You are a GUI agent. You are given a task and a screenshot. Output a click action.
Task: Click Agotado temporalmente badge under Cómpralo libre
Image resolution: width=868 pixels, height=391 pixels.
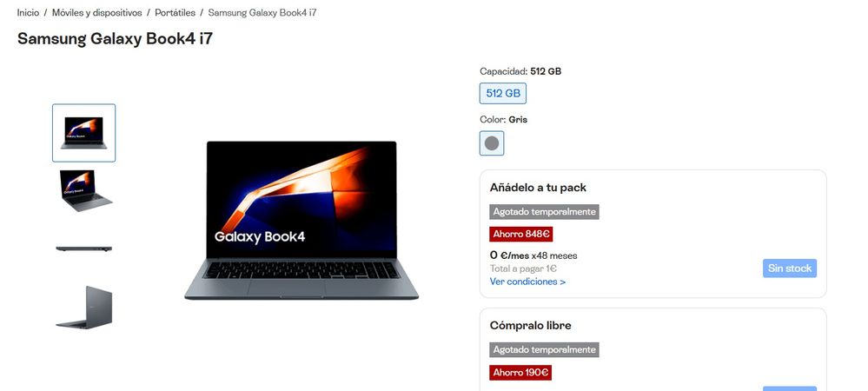[544, 350]
